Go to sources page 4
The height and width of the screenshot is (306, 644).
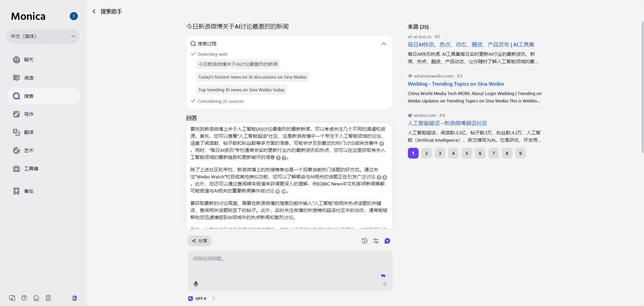pos(453,153)
